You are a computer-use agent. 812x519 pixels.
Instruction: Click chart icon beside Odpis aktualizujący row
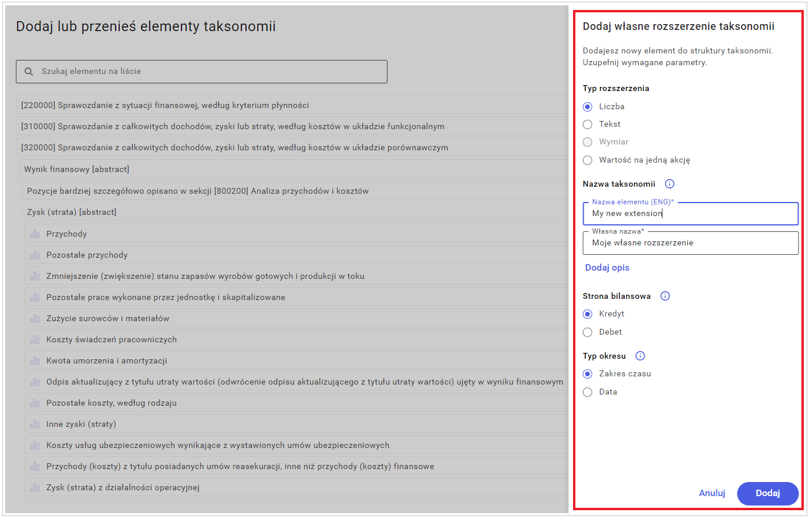pos(35,382)
